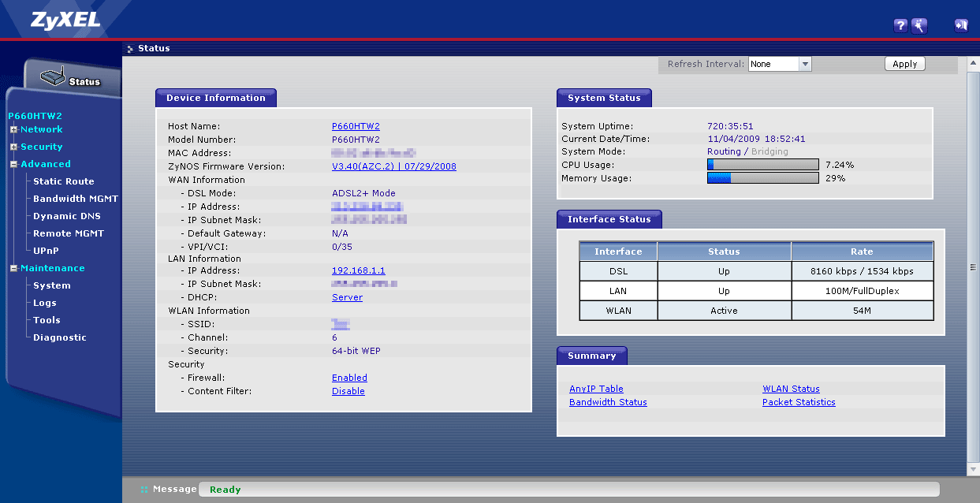980x503 pixels.
Task: Open the Tools page
Action: [47, 320]
